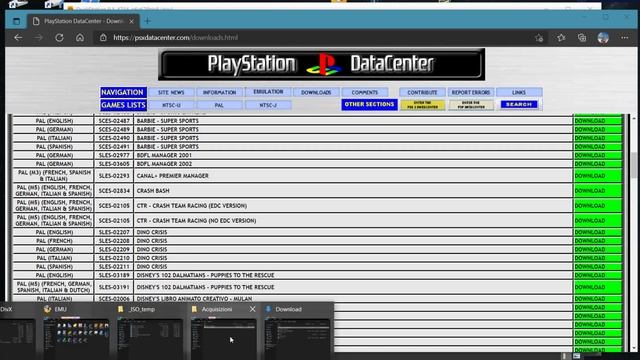Open the Contribute page
The image size is (640, 360).
point(422,92)
